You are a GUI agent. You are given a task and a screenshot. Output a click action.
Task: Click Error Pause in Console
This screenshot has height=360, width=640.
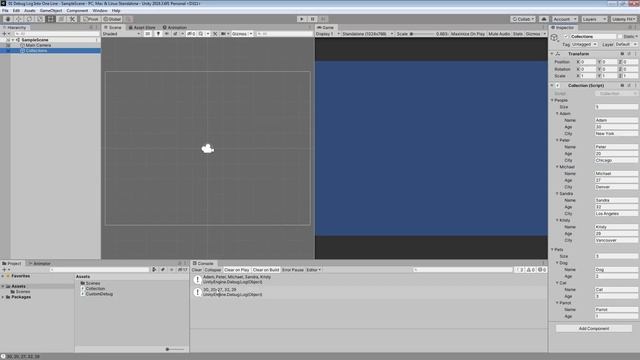(293, 270)
